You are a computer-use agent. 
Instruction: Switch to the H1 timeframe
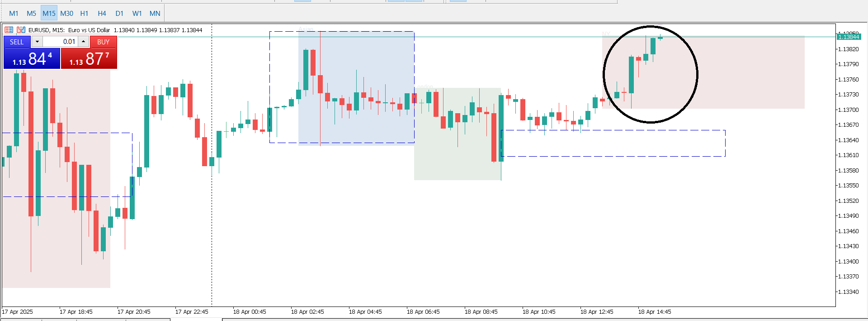click(x=84, y=14)
